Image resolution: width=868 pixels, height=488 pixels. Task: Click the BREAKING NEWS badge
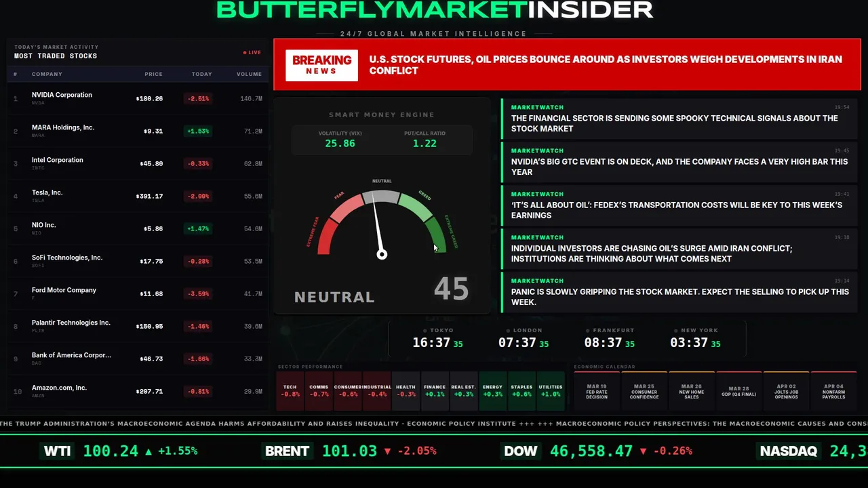click(x=321, y=65)
